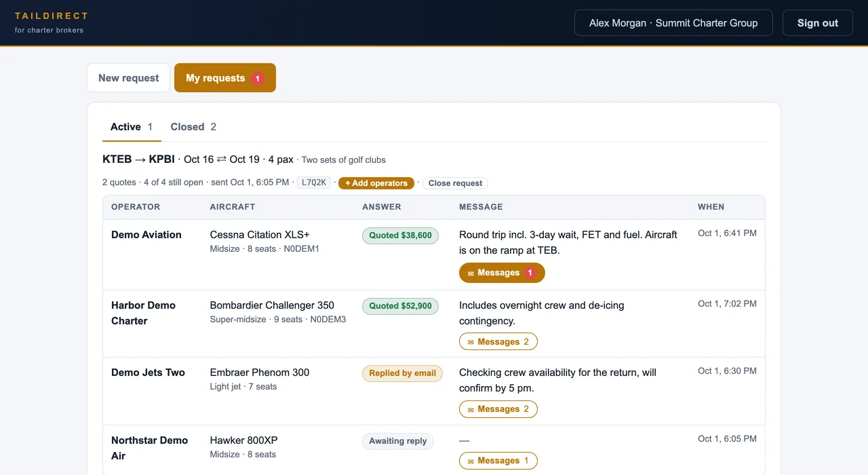868x475 pixels.
Task: Click the Oct 1, 6:41 PM timestamp
Action: tap(727, 233)
